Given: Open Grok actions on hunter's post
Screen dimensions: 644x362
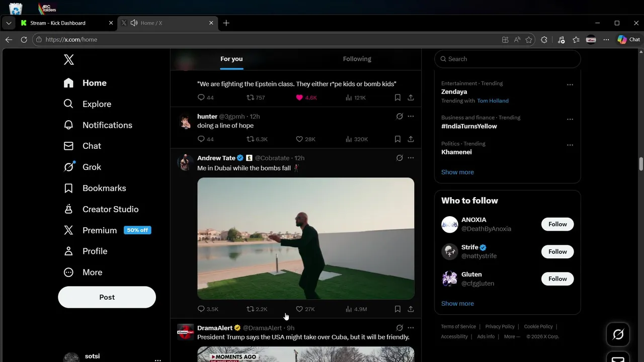Looking at the screenshot, I should pos(399,116).
